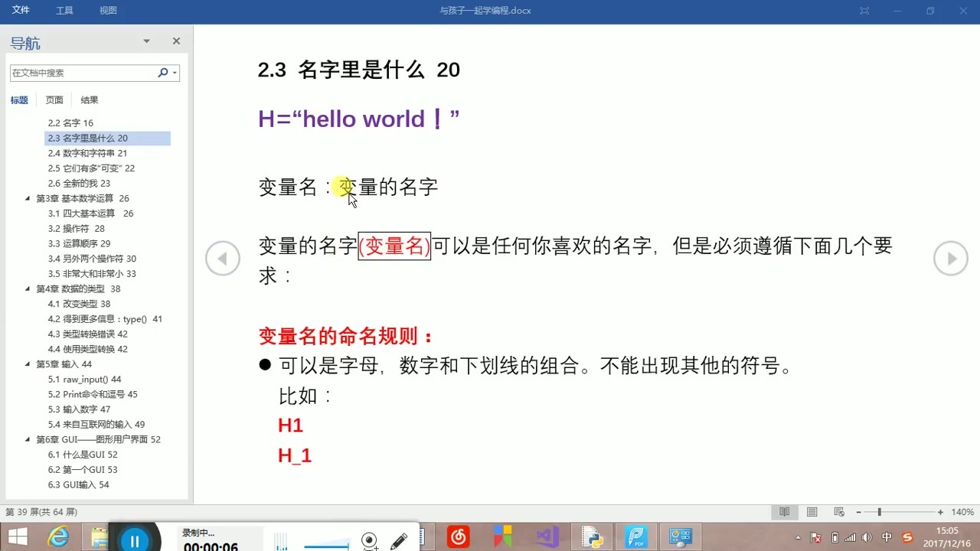This screenshot has height=551, width=980.
Task: Go to heading 6.1 什么是GUI 52
Action: coord(83,455)
